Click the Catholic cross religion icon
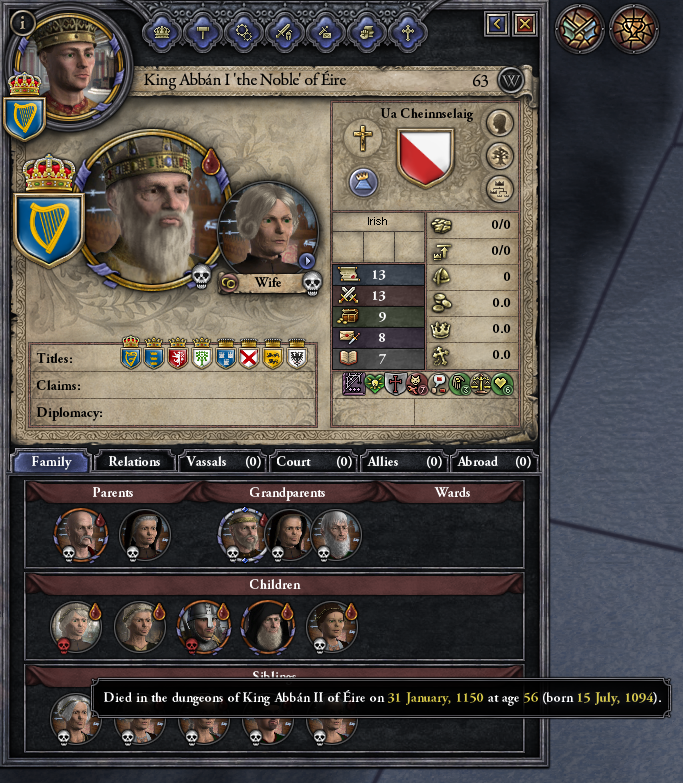Screen dimensions: 683x783 coord(363,138)
